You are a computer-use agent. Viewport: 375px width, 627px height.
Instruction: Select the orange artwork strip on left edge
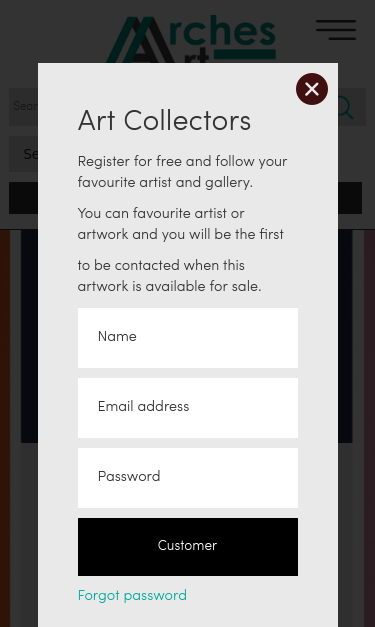pyautogui.click(x=5, y=428)
